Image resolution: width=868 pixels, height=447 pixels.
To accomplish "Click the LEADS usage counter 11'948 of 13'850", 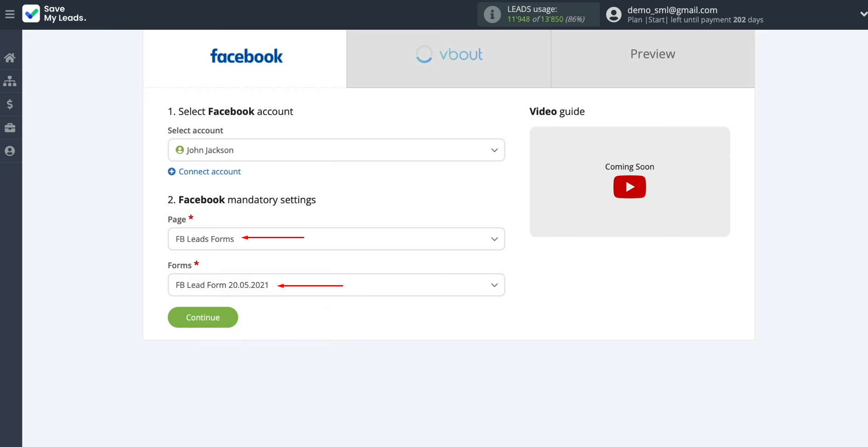I will point(546,19).
